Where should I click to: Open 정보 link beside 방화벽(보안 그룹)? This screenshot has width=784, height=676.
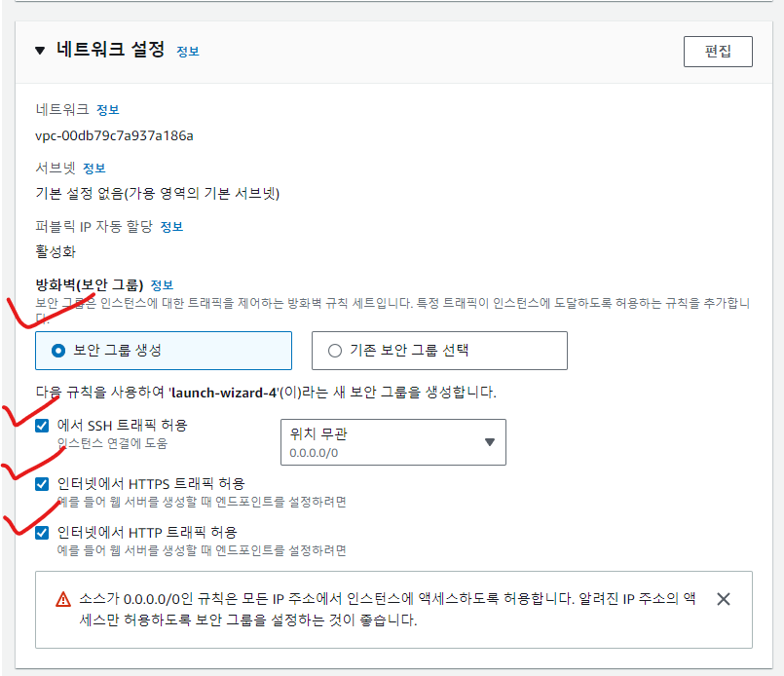(162, 285)
